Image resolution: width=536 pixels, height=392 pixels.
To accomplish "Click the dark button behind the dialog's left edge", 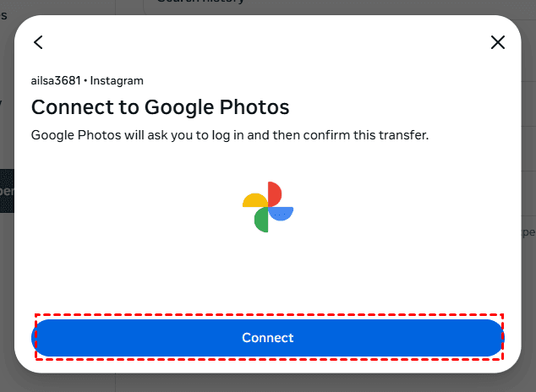I will [x=6, y=190].
